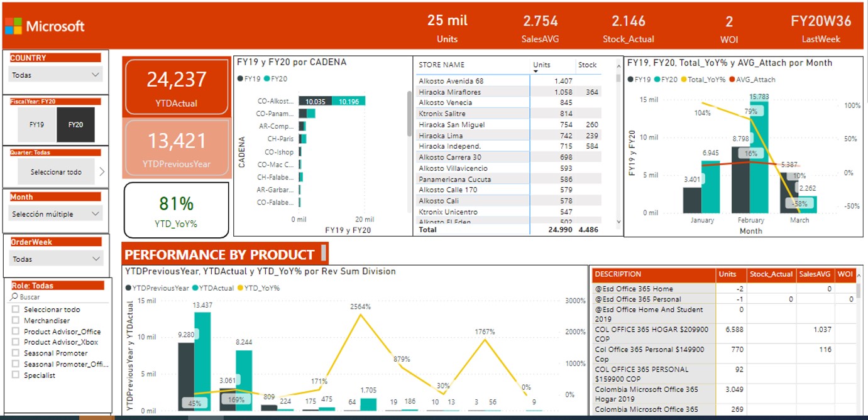Click the Quarter slicer next chevron arrow
This screenshot has width=868, height=420.
coord(102,171)
